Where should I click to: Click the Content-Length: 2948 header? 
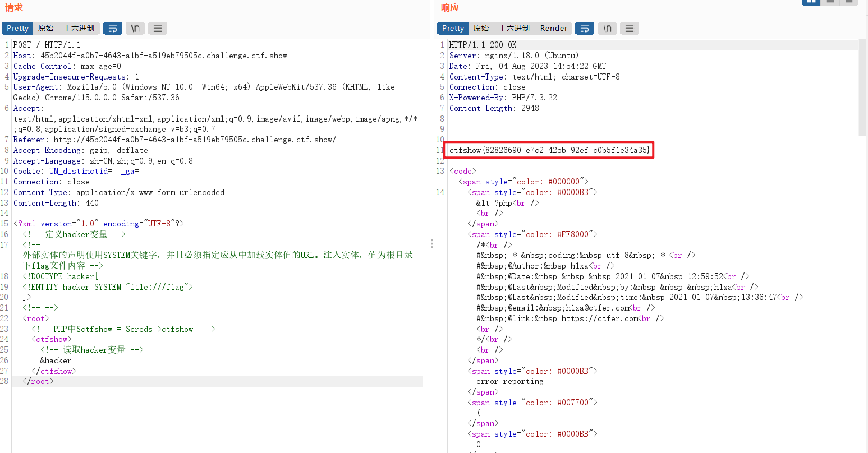coord(494,108)
